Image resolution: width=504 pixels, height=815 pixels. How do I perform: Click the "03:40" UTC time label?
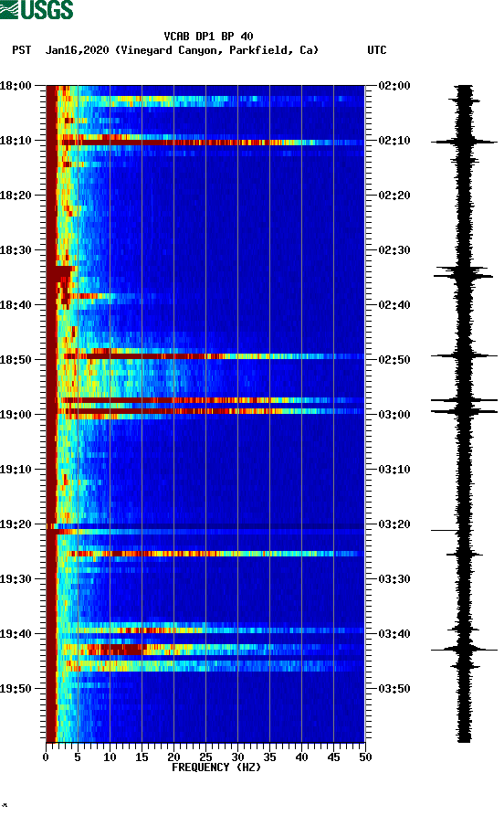[394, 634]
